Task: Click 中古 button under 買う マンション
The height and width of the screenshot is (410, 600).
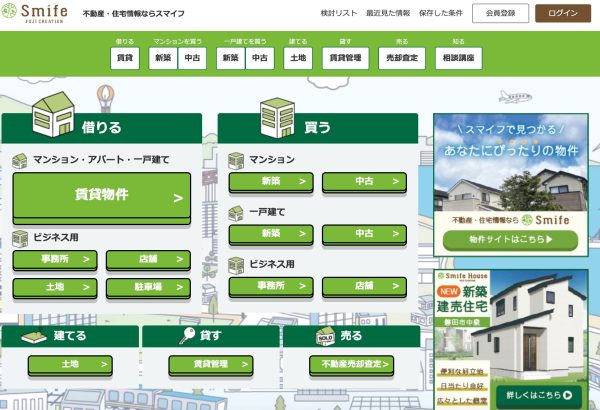Action: [x=365, y=182]
